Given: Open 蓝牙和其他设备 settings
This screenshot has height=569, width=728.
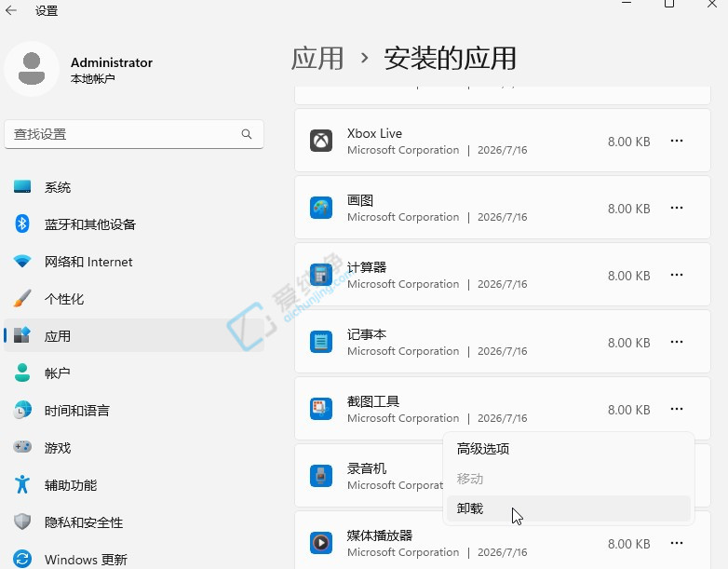Looking at the screenshot, I should coord(134,224).
